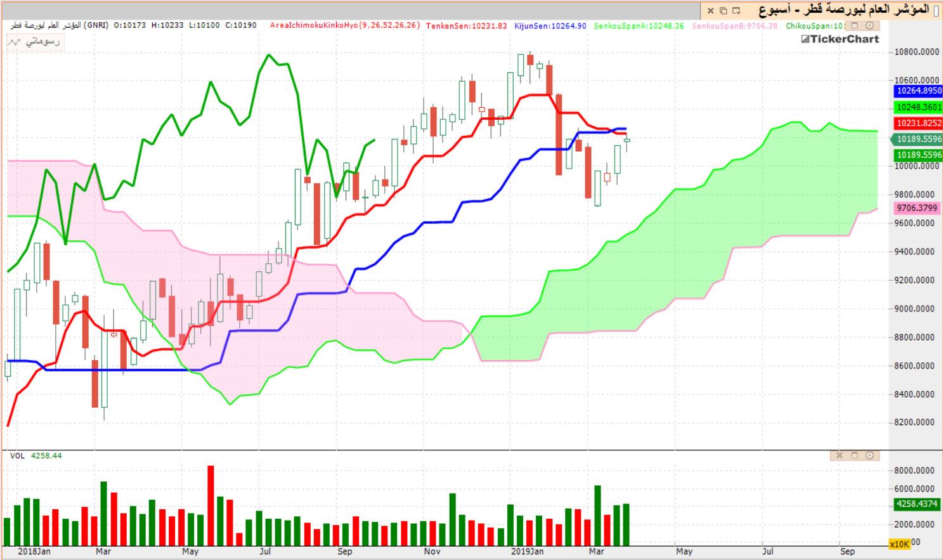Open the رسوماتي drawings button
The width and height of the screenshot is (943, 560).
click(x=35, y=42)
